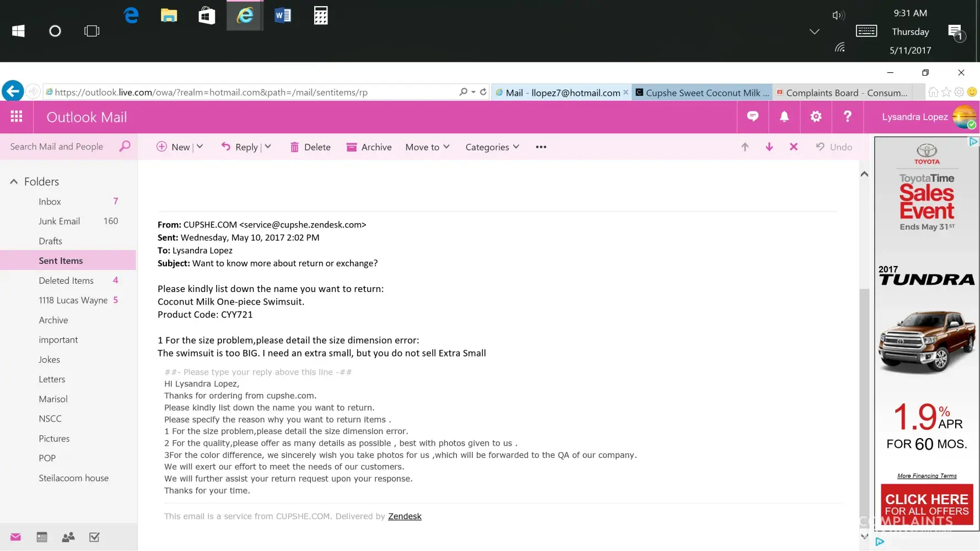The width and height of the screenshot is (980, 551).
Task: Open the Outlook app launcher grid
Action: tap(17, 117)
